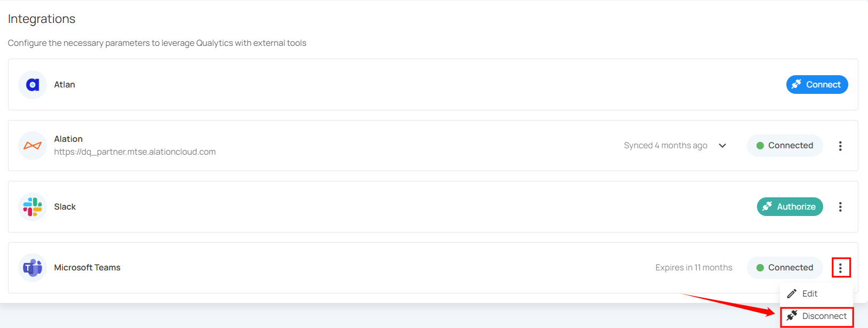
Task: Click the Microsoft Teams Connected status badge
Action: [785, 268]
